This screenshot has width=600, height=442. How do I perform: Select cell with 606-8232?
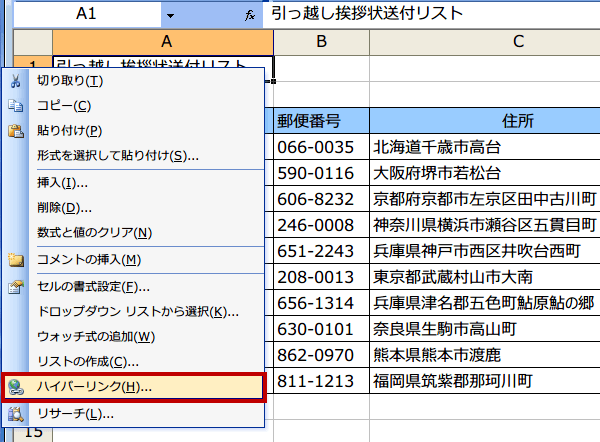click(x=321, y=199)
